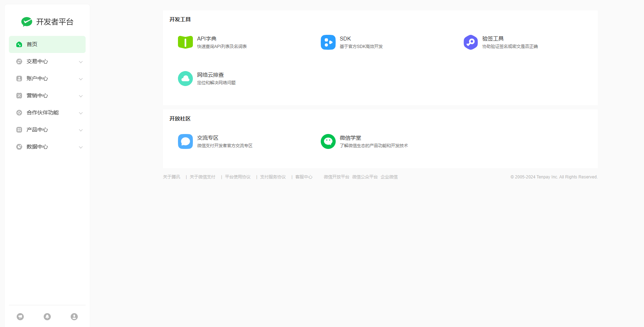This screenshot has height=327, width=644.
Task: Click the 开发者平台 WeChat Pay logo
Action: click(27, 22)
